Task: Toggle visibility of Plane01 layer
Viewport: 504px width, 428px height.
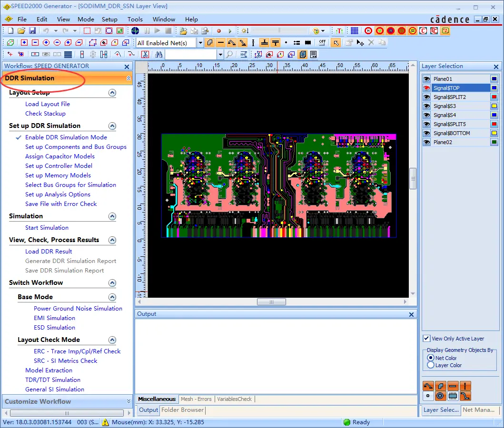Action: pyautogui.click(x=426, y=79)
